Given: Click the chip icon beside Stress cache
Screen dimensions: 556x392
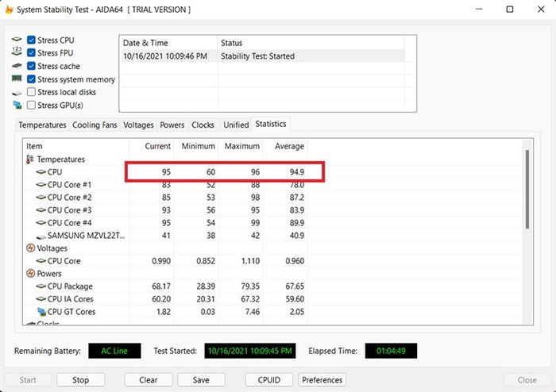Looking at the screenshot, I should coord(17,66).
